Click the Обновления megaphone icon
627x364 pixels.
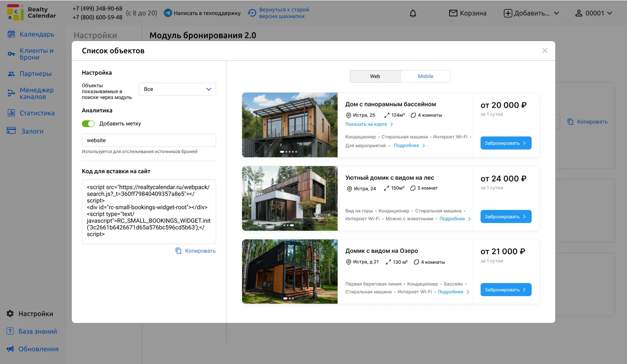(x=10, y=349)
